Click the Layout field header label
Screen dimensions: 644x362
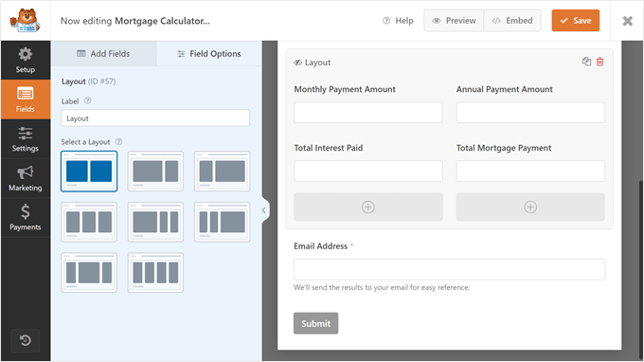(x=317, y=63)
